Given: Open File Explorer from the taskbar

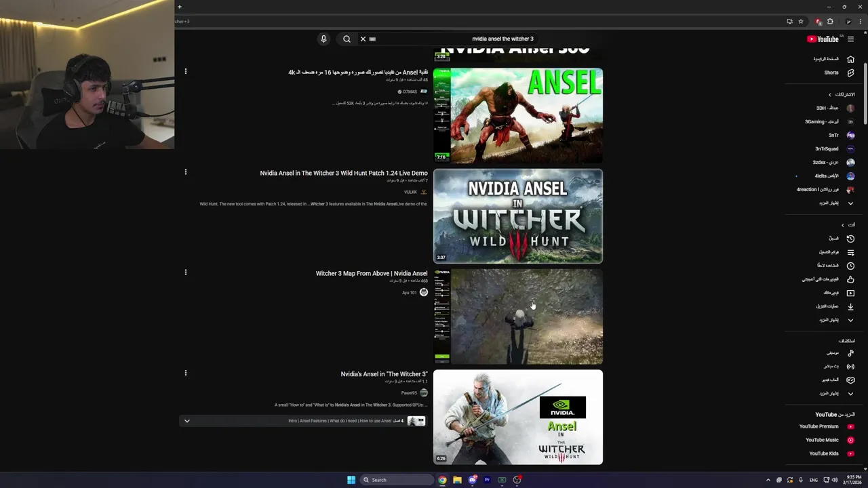Looking at the screenshot, I should click(x=457, y=480).
